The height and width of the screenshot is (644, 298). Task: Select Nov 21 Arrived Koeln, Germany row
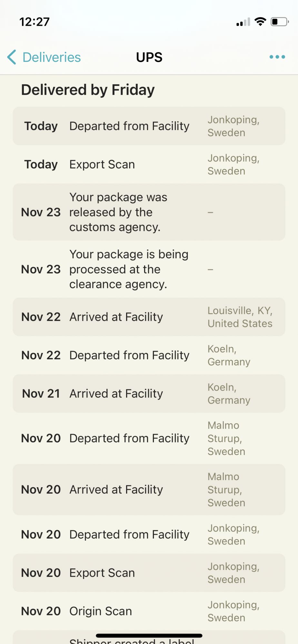149,393
